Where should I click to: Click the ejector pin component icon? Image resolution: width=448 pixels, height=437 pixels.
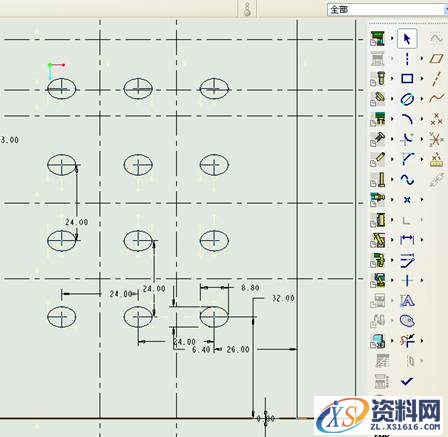coord(378,159)
